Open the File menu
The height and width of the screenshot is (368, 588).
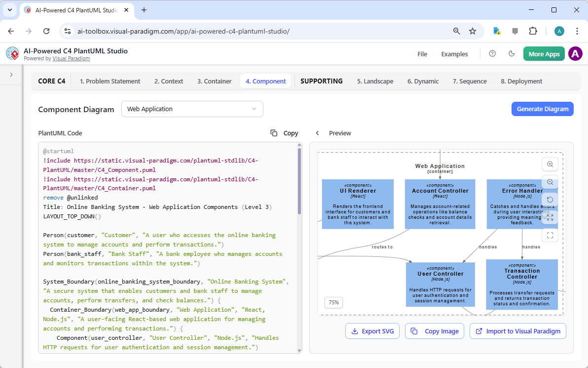tap(422, 54)
